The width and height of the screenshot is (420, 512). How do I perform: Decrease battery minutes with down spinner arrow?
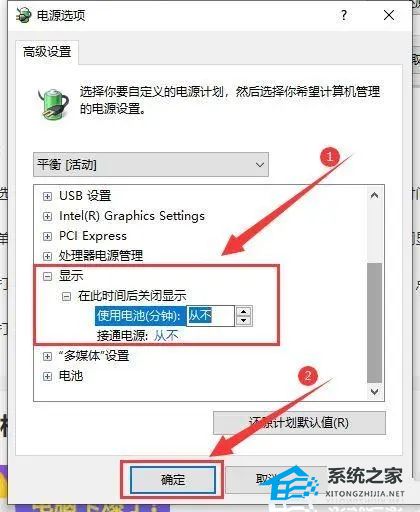(x=244, y=321)
